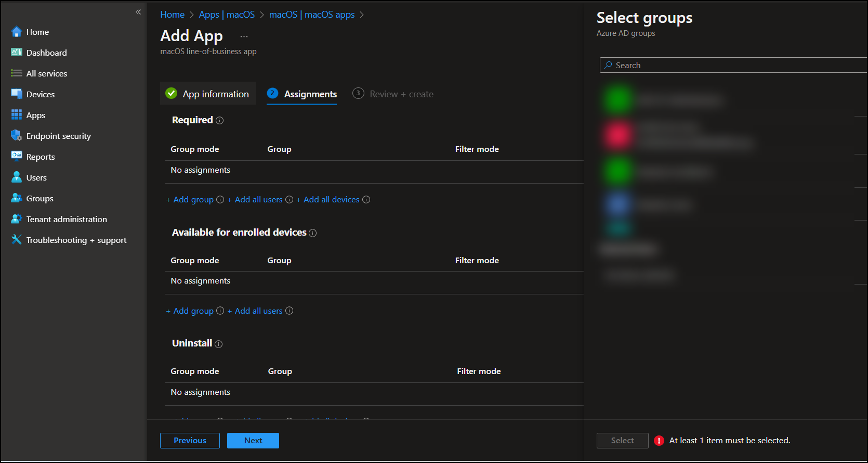868x463 pixels.
Task: Click the All services list icon
Action: 17,73
